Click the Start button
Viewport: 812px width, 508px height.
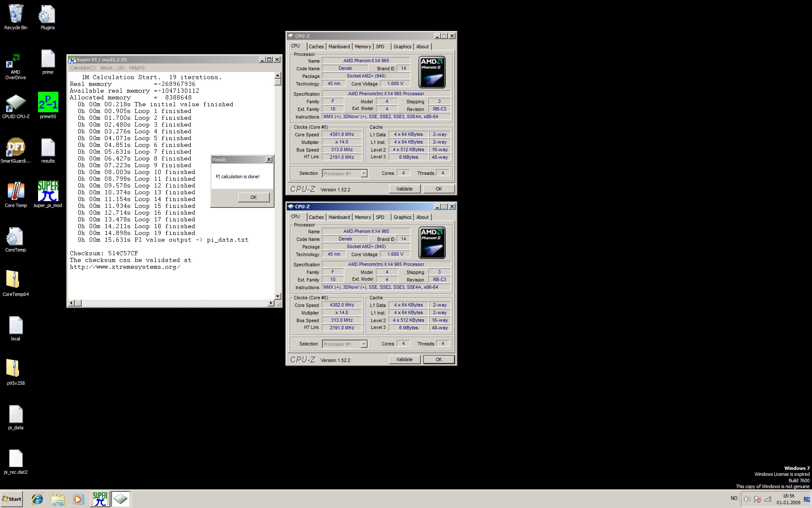click(x=12, y=499)
